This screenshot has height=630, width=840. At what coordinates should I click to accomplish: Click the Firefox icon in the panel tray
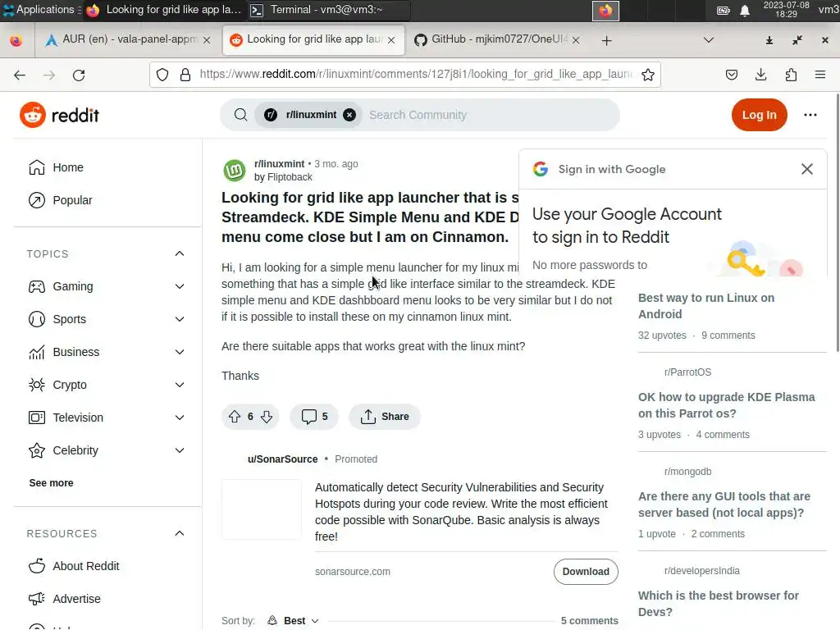click(605, 10)
